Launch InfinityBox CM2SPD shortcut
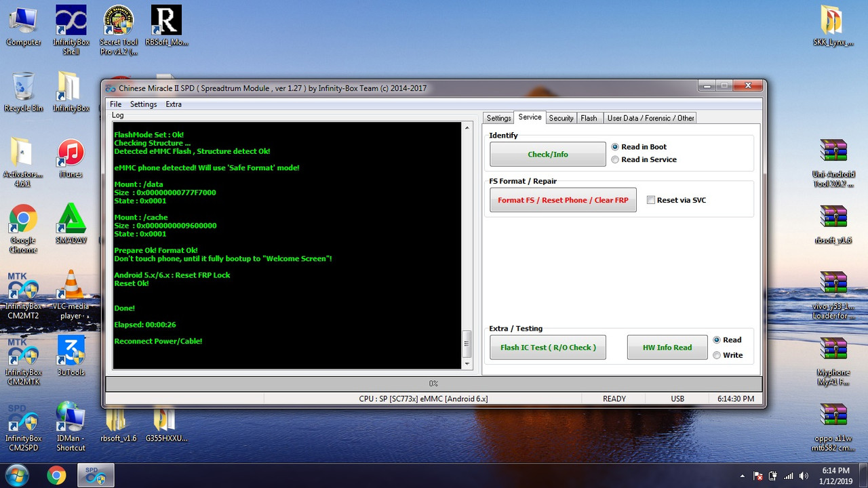 tap(23, 427)
